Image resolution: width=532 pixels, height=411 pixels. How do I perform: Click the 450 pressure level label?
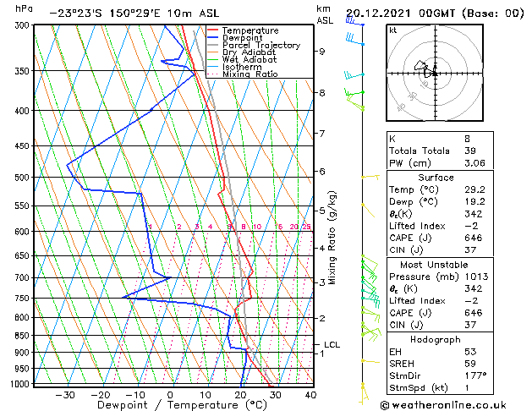[x=24, y=145]
